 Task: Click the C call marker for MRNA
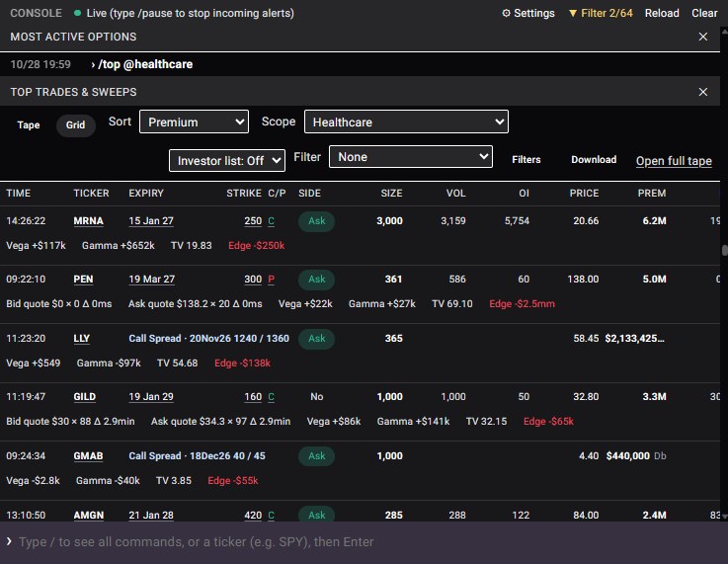coord(271,221)
